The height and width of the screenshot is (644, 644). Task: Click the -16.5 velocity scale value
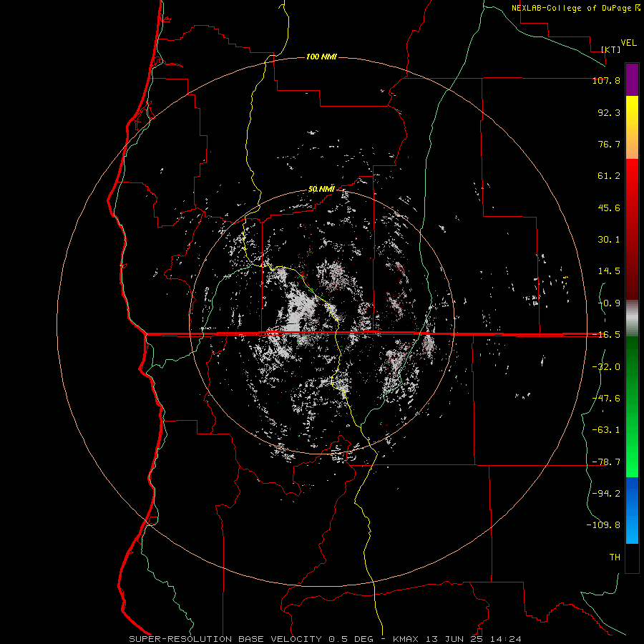(x=606, y=335)
